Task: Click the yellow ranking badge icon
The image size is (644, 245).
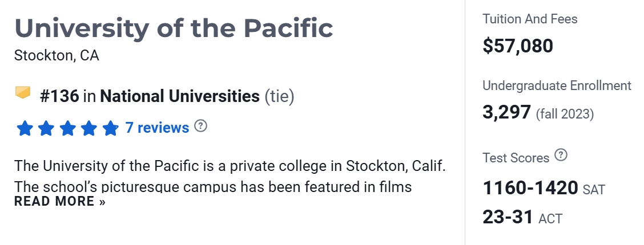Action: click(x=23, y=93)
